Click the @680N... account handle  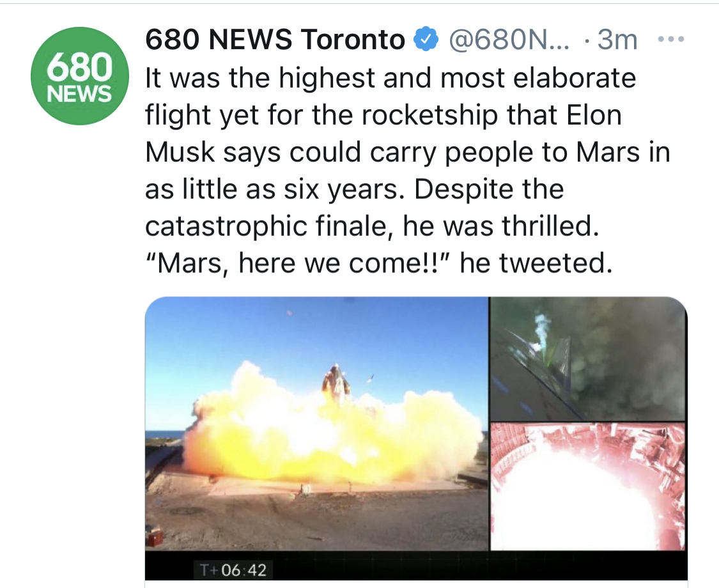pyautogui.click(x=509, y=40)
